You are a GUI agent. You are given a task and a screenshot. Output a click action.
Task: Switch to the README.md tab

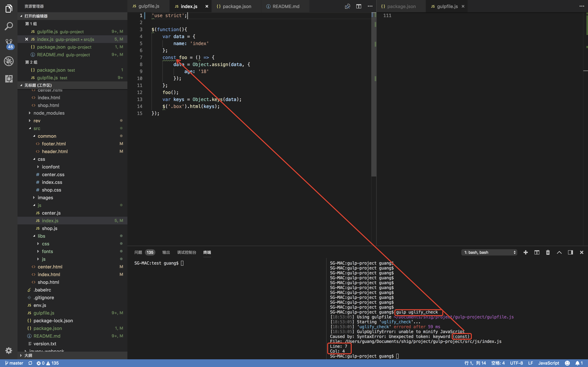285,6
